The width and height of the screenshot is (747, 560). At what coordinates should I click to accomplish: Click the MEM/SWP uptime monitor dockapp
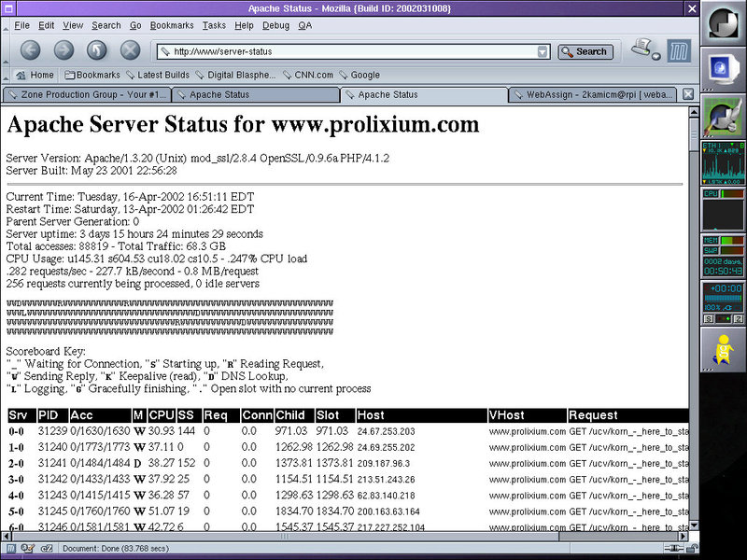click(x=723, y=256)
